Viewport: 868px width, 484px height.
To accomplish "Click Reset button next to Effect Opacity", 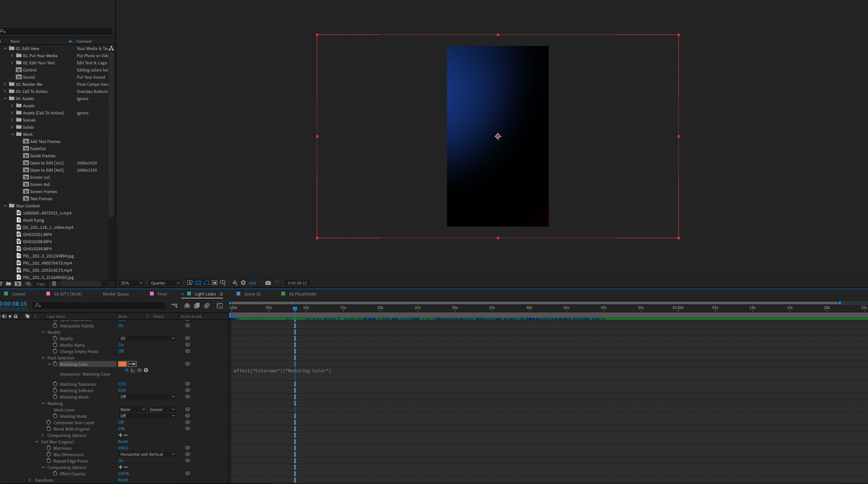I will [122, 480].
